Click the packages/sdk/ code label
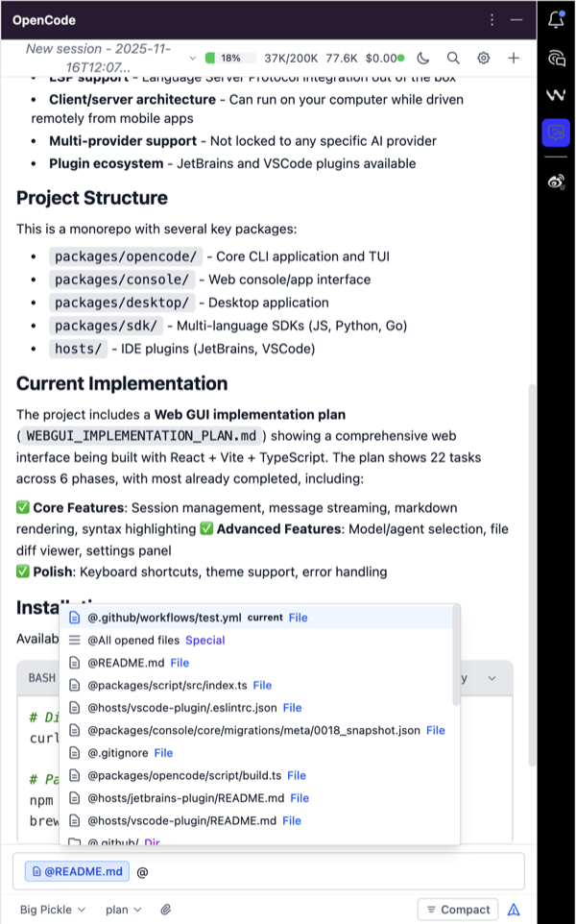The height and width of the screenshot is (924, 576). click(106, 326)
